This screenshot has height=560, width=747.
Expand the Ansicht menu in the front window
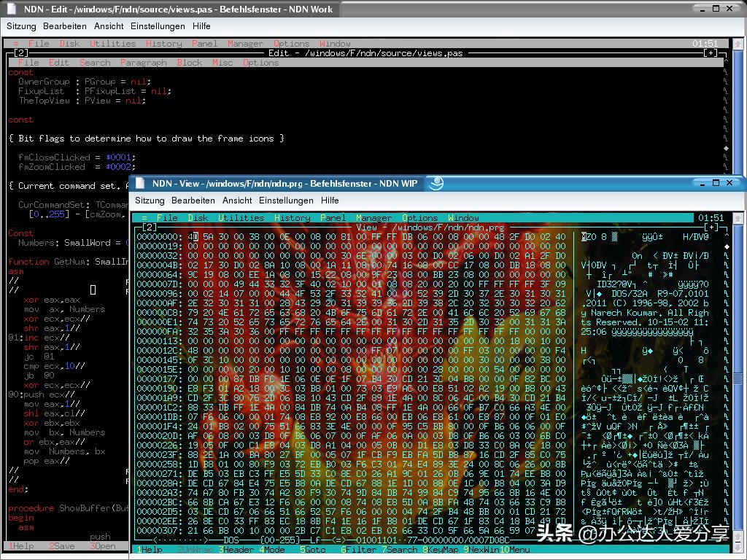237,201
